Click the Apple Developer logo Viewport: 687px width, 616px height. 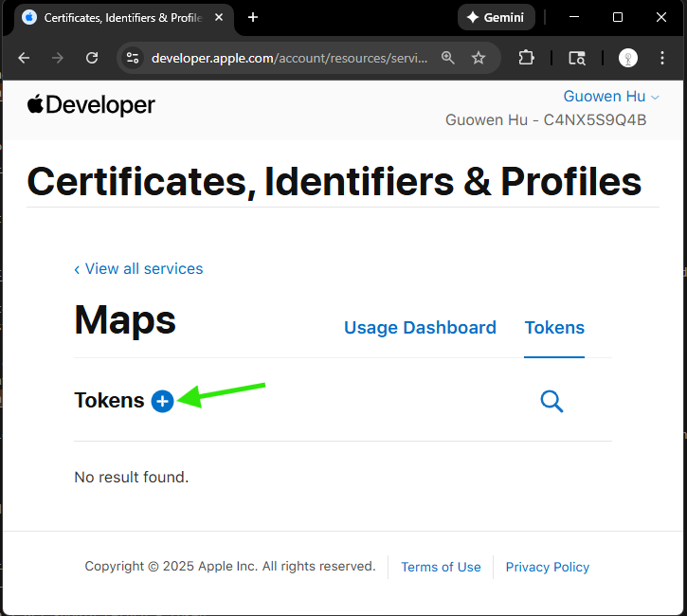click(x=91, y=104)
